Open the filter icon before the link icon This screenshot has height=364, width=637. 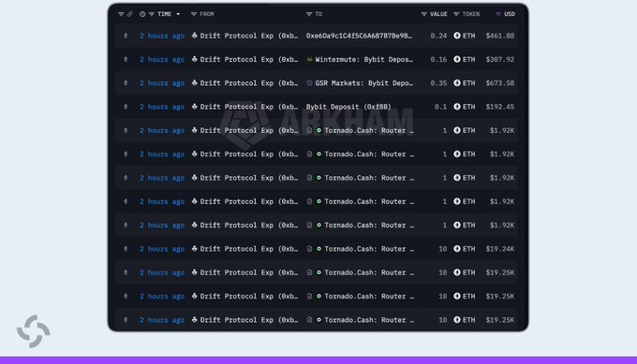point(121,14)
